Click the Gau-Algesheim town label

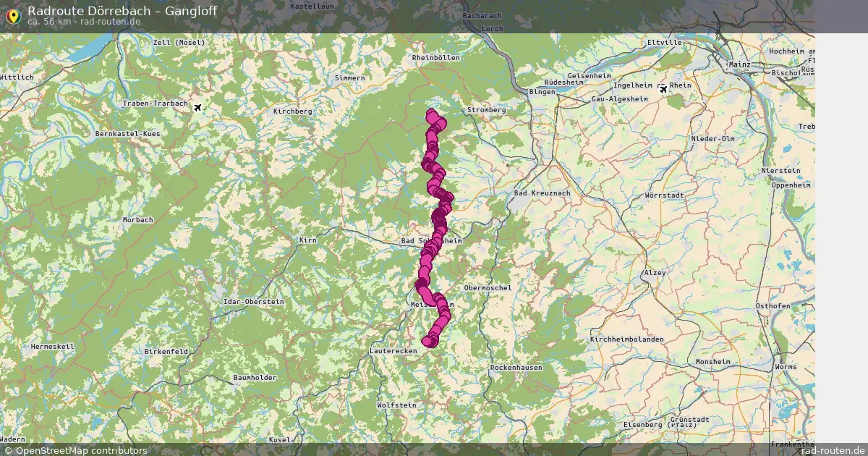[620, 98]
